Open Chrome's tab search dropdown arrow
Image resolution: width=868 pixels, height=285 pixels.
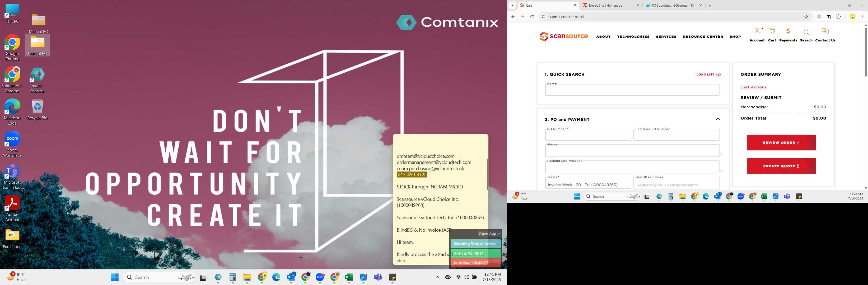pyautogui.click(x=512, y=5)
